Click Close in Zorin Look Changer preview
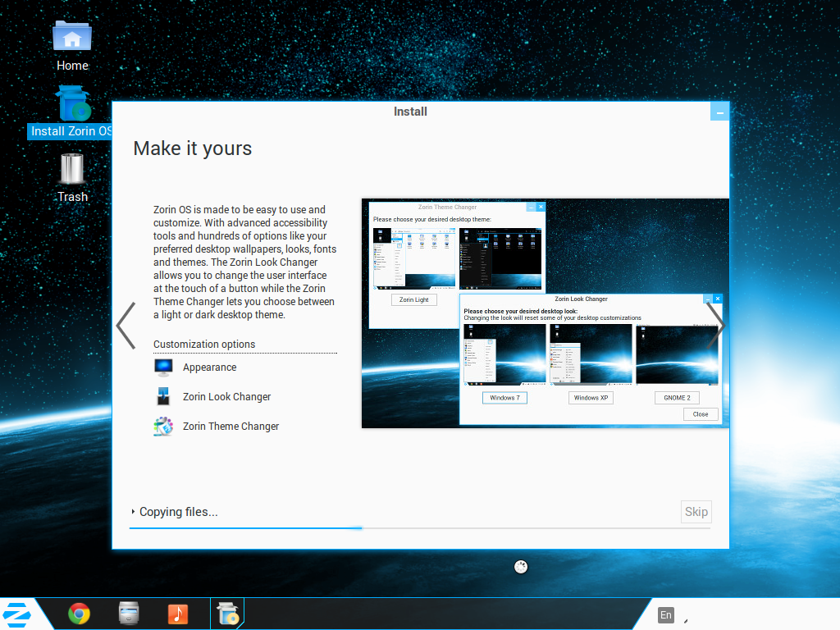 click(x=701, y=414)
